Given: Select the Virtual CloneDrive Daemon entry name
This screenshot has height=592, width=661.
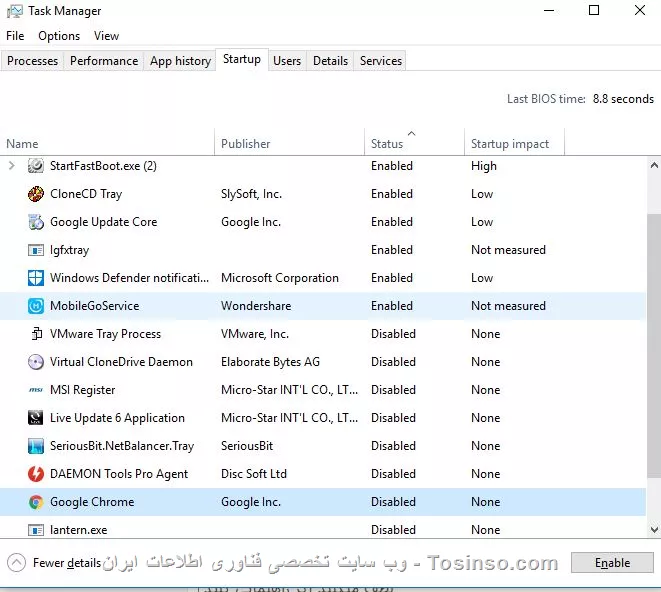Looking at the screenshot, I should (x=121, y=362).
